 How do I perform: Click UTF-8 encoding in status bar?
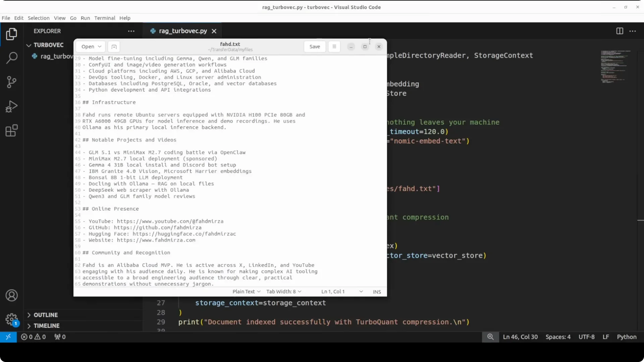586,337
